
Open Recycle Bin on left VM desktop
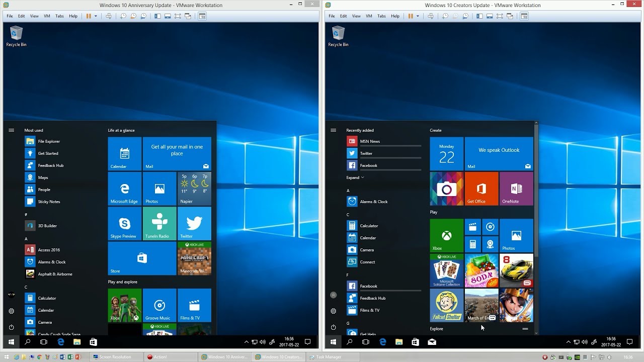[16, 37]
